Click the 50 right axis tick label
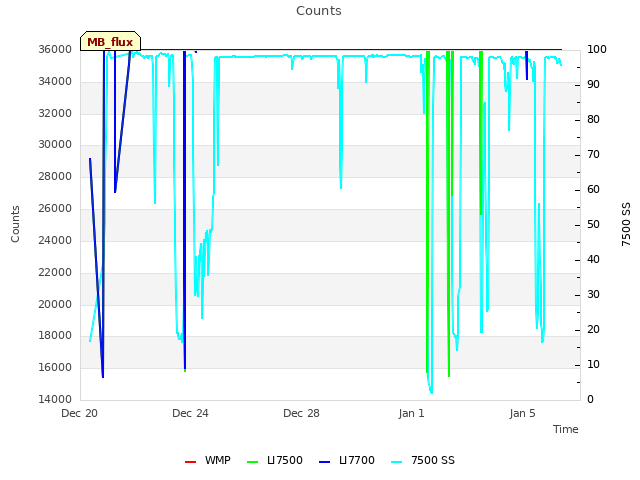Image resolution: width=640 pixels, height=480 pixels. coord(593,224)
